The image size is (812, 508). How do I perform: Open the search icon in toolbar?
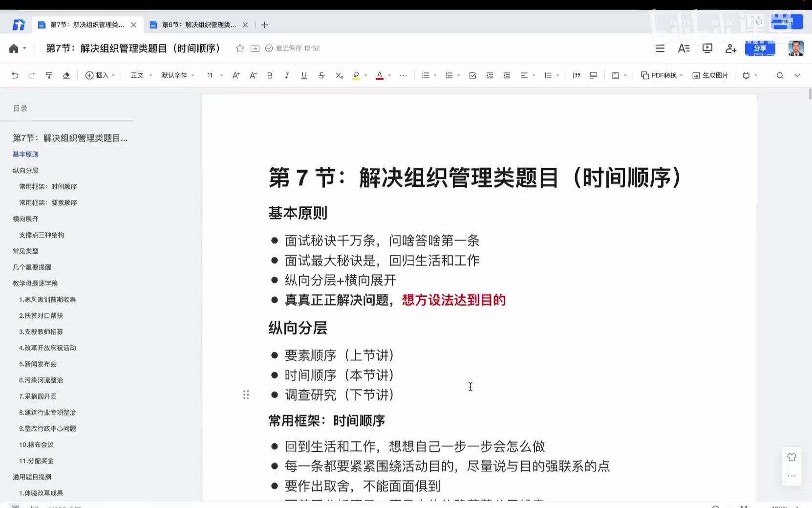pyautogui.click(x=780, y=75)
